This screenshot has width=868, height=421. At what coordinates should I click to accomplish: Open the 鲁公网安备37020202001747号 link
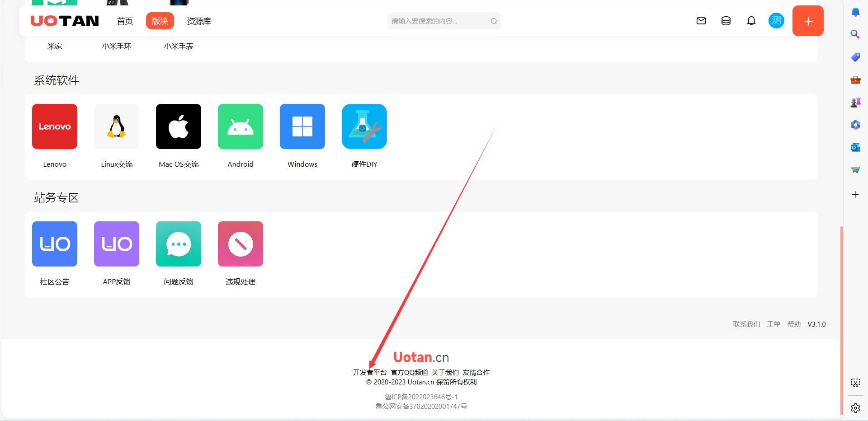(x=421, y=406)
